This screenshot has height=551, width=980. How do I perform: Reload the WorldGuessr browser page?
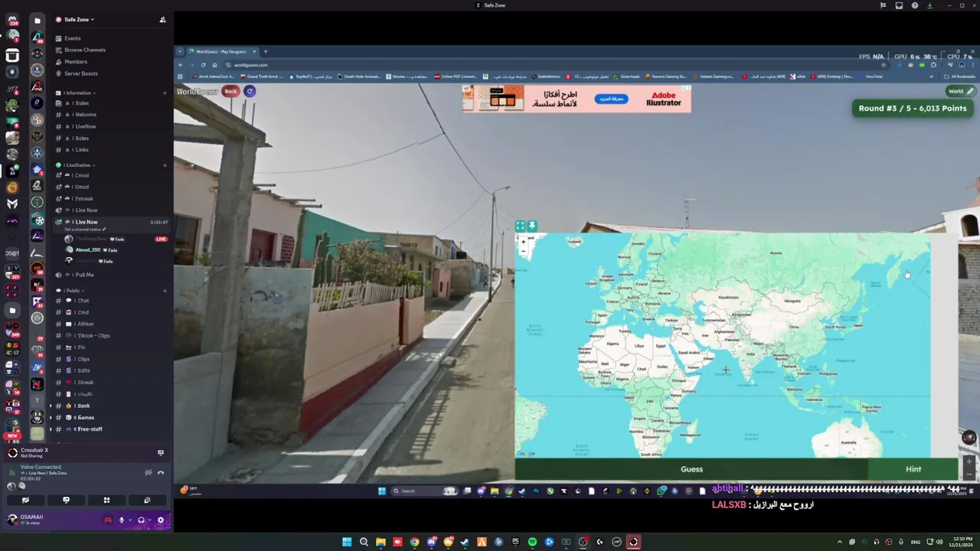coord(203,65)
